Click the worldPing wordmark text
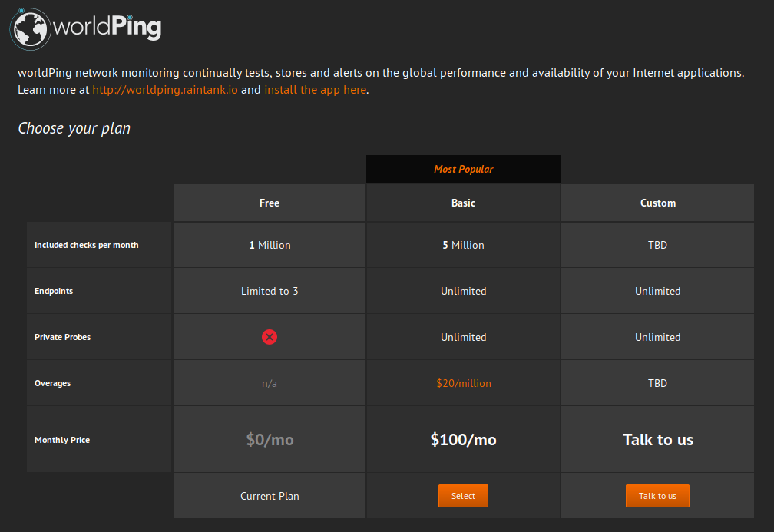 tap(107, 27)
